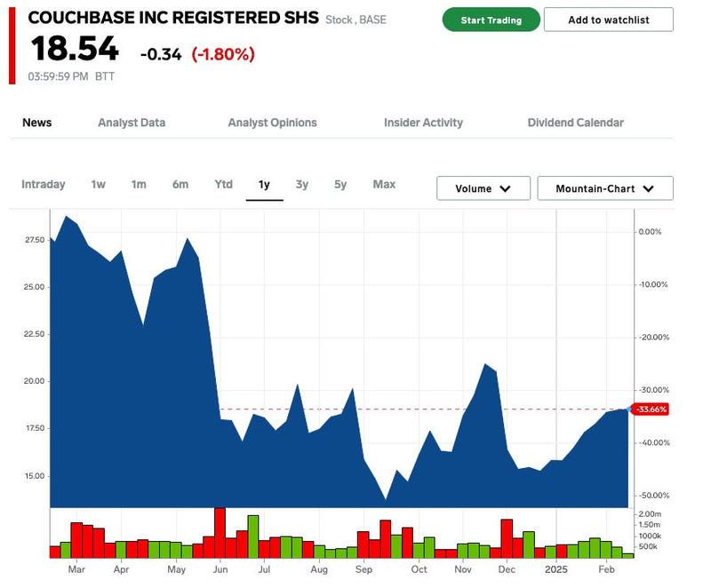
Task: Open Analyst Opinions tab
Action: pyautogui.click(x=272, y=123)
